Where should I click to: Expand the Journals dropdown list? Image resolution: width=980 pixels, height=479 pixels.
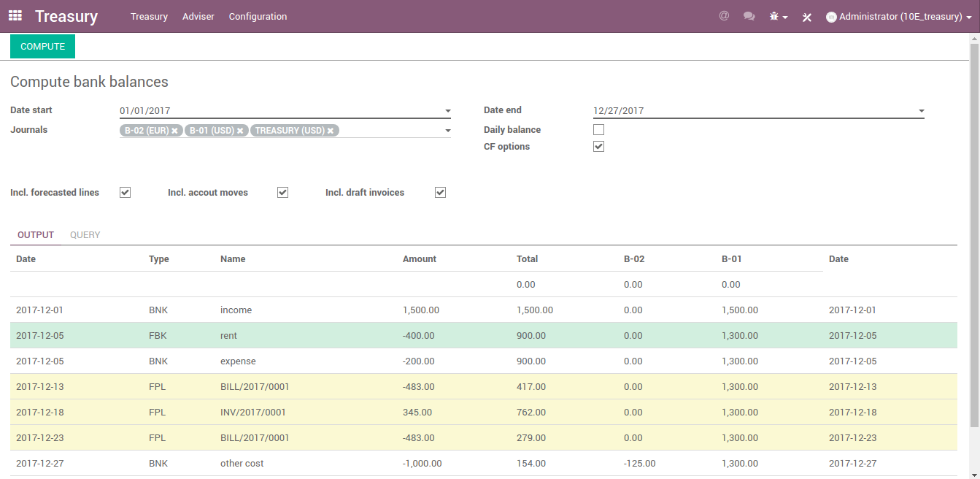click(447, 131)
